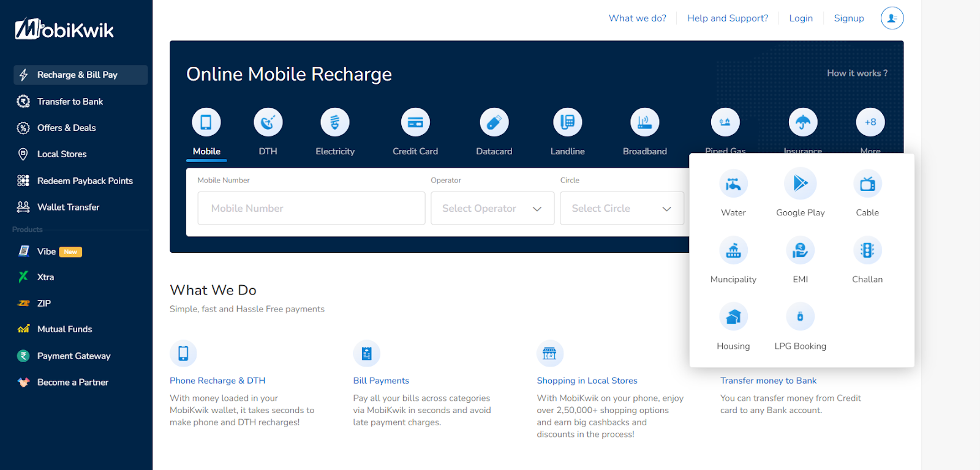Select the Housing icon
980x470 pixels.
tap(733, 317)
